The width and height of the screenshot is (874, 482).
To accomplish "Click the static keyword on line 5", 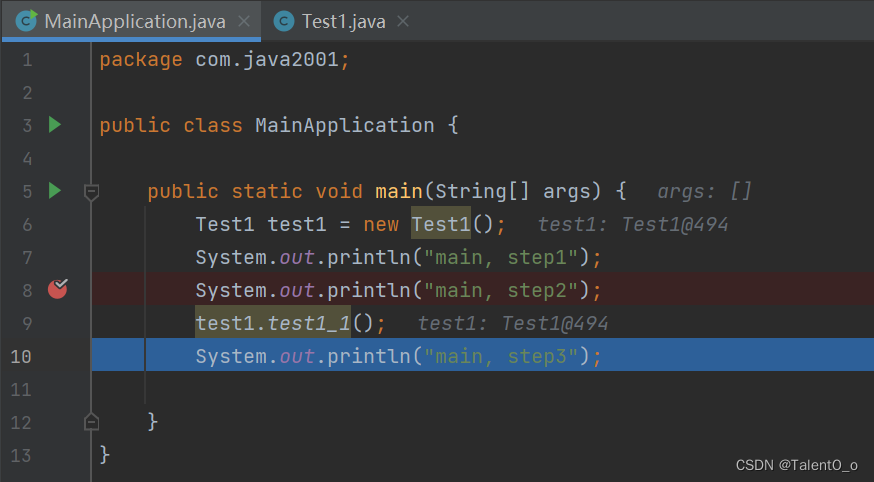I will coord(267,191).
